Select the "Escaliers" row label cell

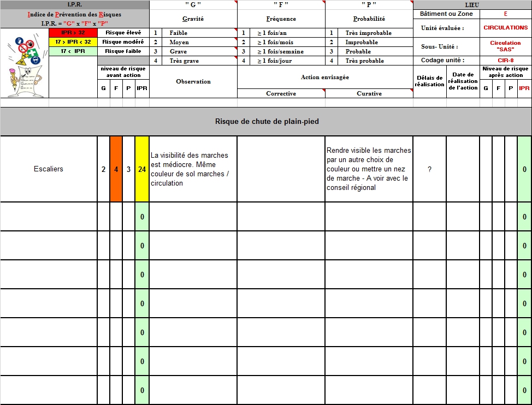[49, 169]
